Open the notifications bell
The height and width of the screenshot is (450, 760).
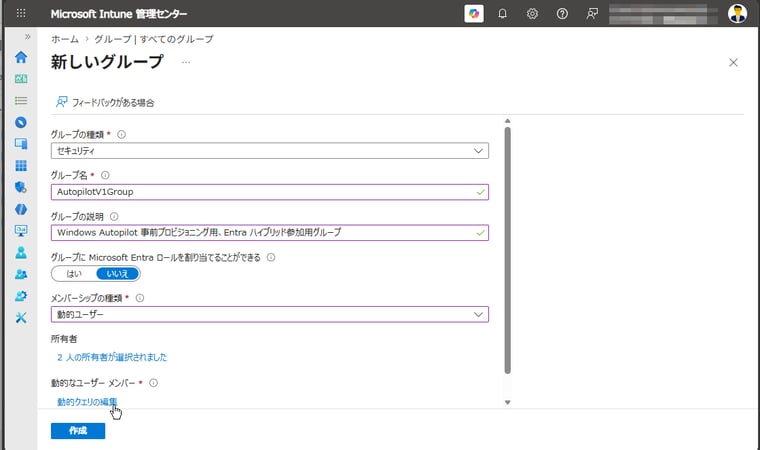coord(503,14)
